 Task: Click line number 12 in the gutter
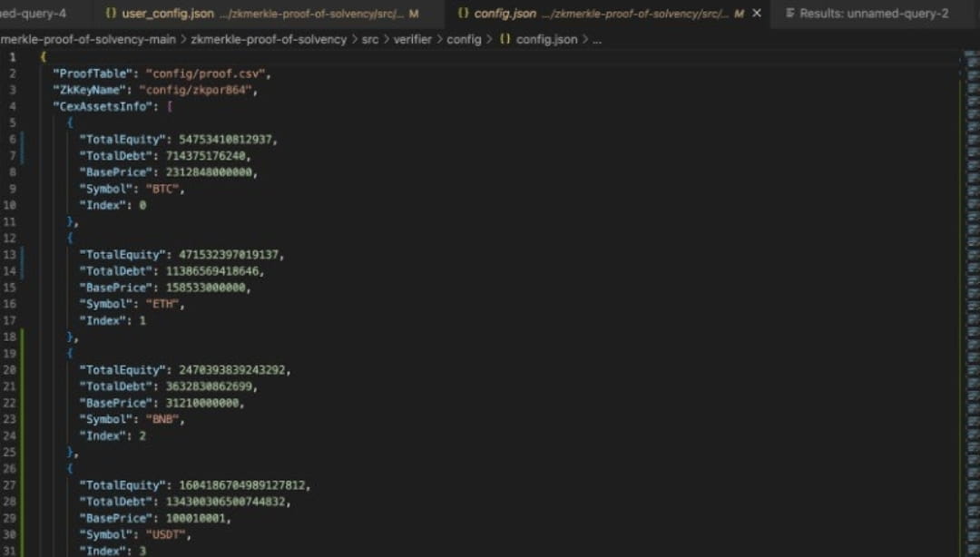pyautogui.click(x=9, y=239)
